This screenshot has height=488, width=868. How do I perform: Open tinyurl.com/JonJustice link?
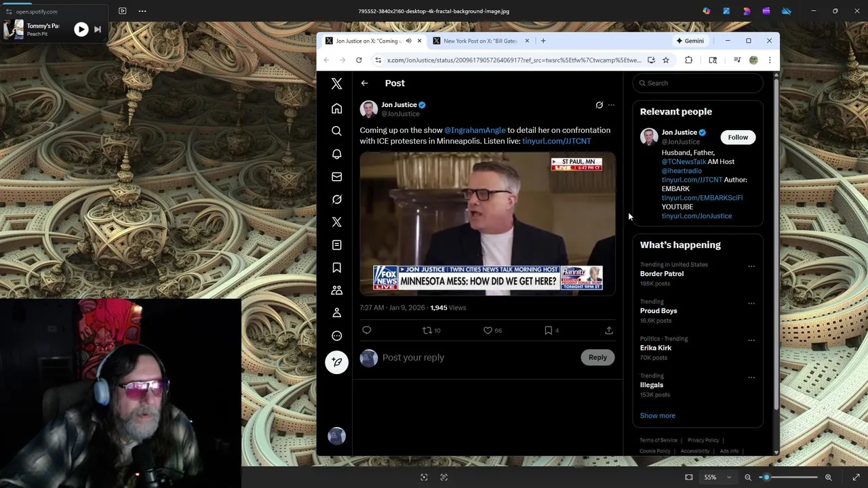[x=696, y=216]
